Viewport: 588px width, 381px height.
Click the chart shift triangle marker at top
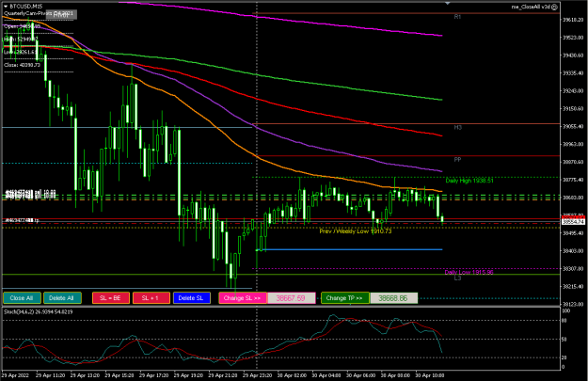click(448, 3)
